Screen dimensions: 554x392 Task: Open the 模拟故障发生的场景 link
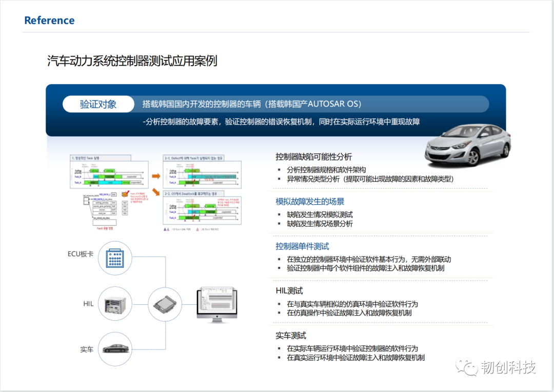coord(310,202)
